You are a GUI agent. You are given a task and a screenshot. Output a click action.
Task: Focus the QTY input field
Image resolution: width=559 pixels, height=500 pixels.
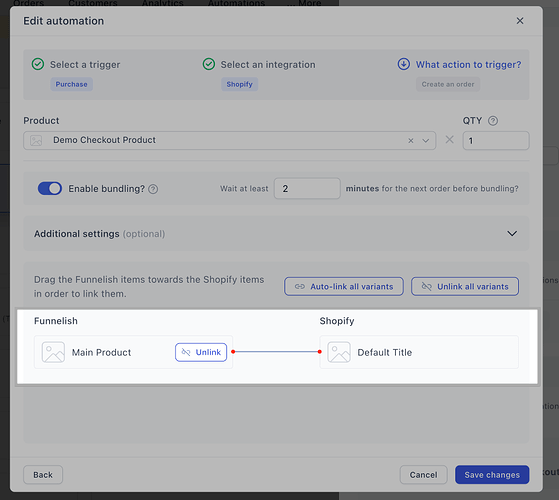[496, 140]
